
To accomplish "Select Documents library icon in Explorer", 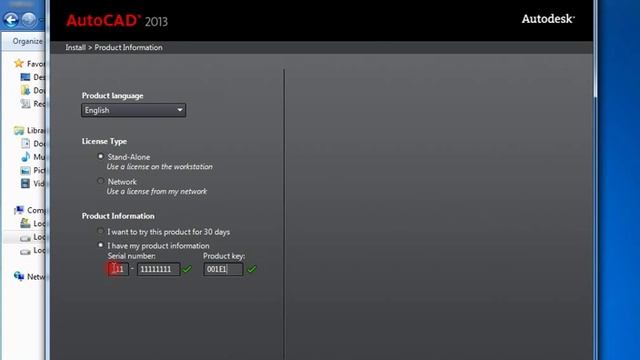I will coord(25,143).
